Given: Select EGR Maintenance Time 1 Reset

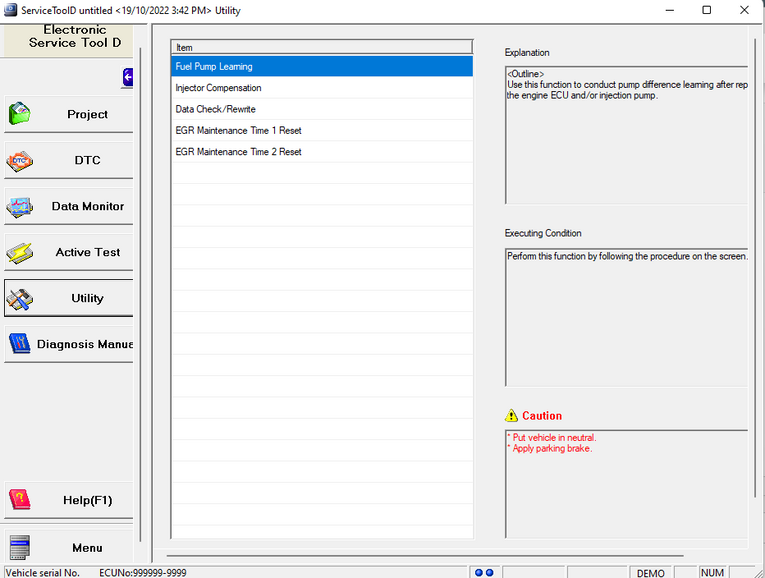Looking at the screenshot, I should pos(238,131).
